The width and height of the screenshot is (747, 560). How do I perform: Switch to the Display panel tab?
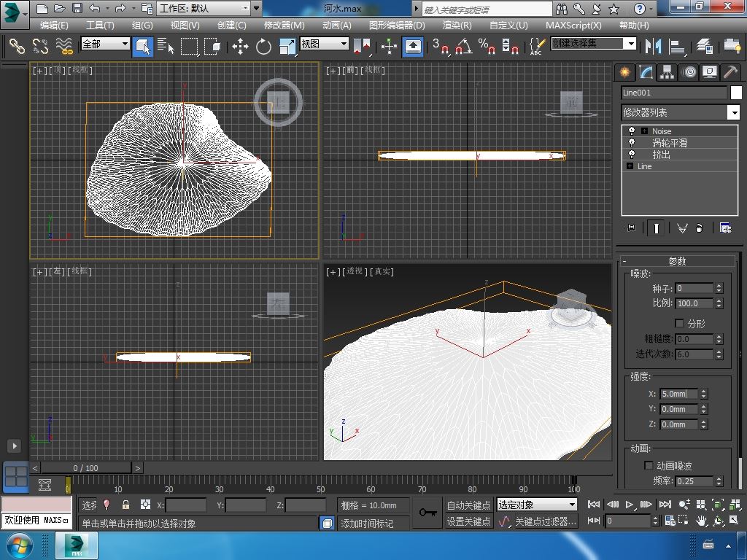tap(710, 72)
